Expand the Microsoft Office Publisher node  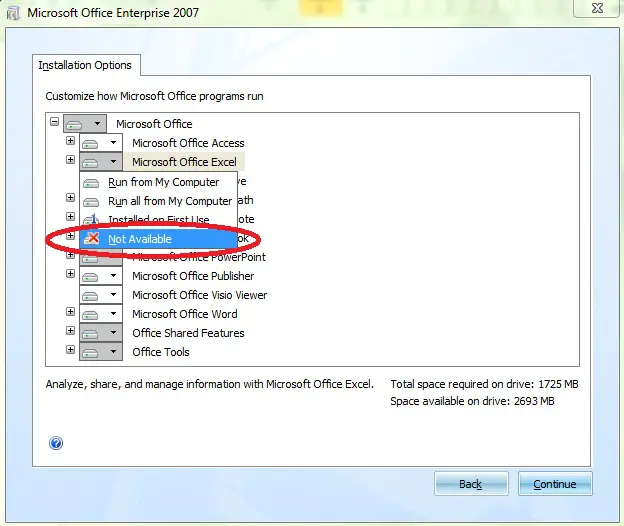(x=70, y=273)
